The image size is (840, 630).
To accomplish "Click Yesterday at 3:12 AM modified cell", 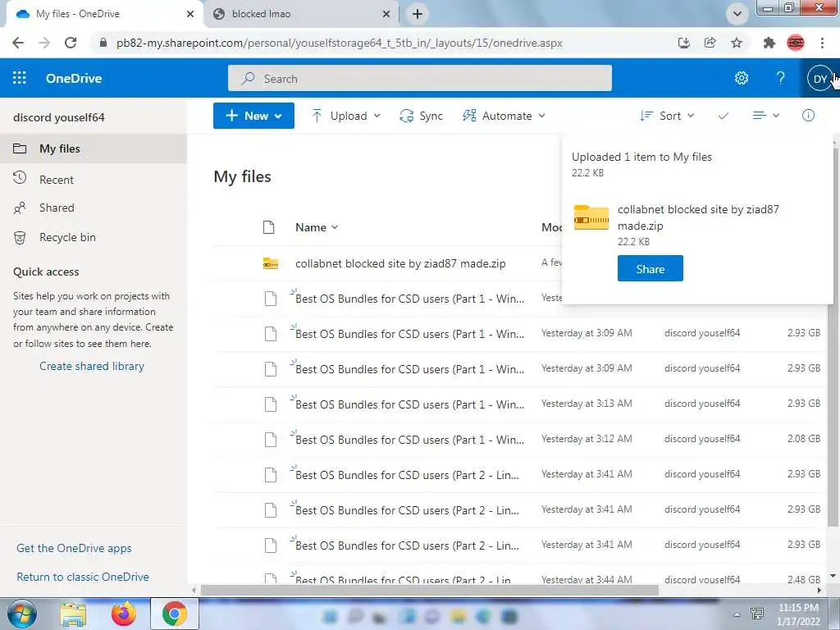I will click(x=587, y=439).
